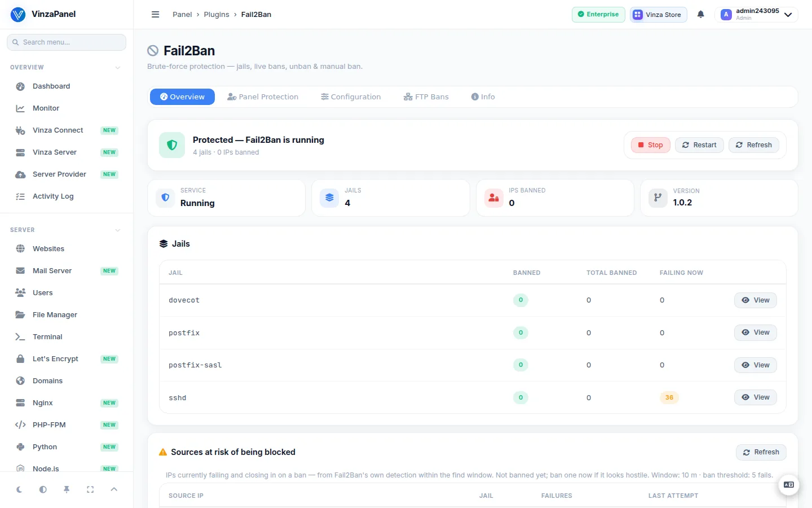Viewport: 812px width, 508px height.
Task: Refresh sources at risk list
Action: [761, 452]
